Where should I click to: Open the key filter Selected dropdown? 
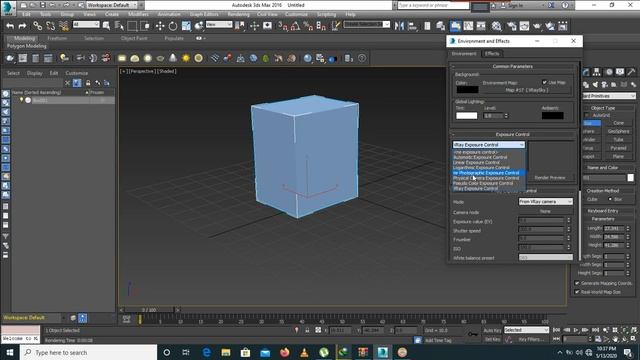coord(526,330)
